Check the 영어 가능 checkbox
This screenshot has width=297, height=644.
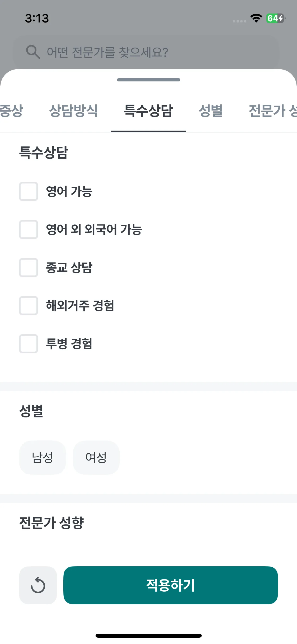[x=29, y=191]
